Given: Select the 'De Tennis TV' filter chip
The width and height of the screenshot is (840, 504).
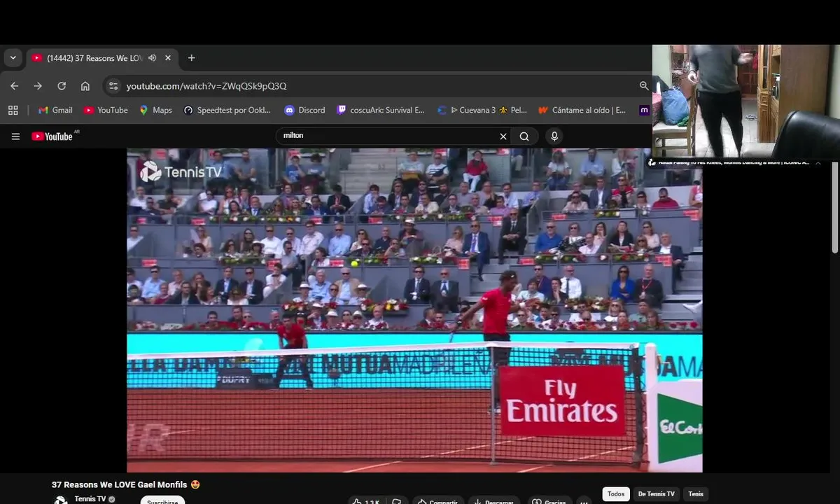Looking at the screenshot, I should (657, 494).
